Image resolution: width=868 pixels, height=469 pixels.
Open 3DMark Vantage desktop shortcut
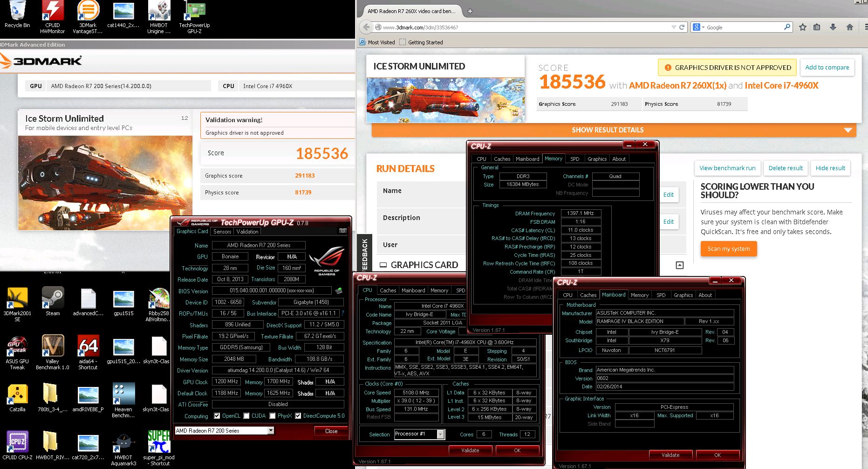[88, 17]
